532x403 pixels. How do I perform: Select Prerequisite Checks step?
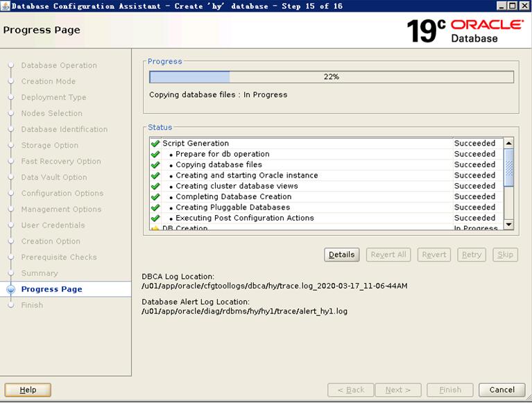tap(59, 257)
